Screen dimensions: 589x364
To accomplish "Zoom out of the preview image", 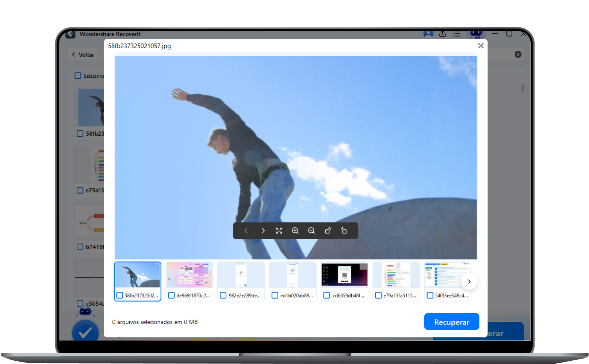I will click(x=311, y=231).
